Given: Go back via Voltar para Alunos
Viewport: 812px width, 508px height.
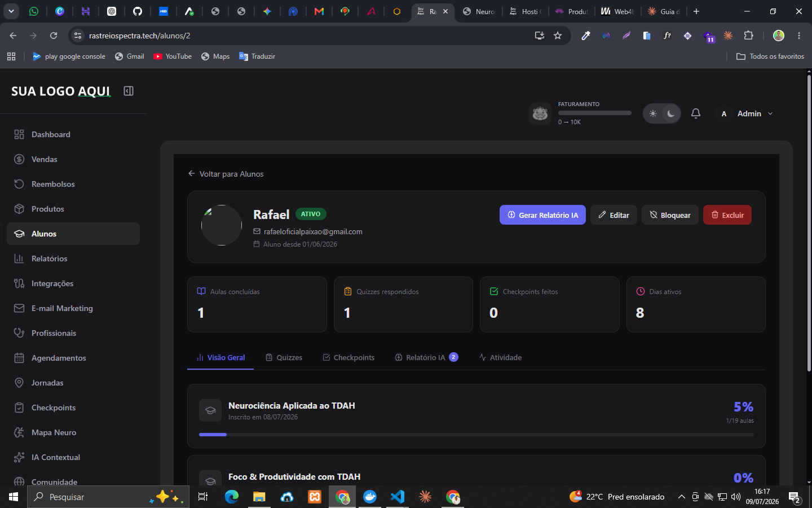Looking at the screenshot, I should tap(226, 174).
